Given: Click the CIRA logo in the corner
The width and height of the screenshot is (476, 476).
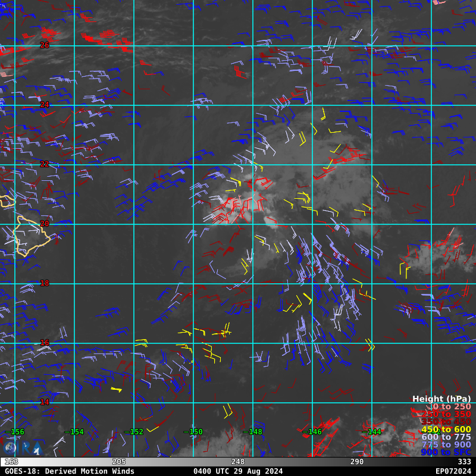Looking at the screenshot, I should click(x=24, y=449).
